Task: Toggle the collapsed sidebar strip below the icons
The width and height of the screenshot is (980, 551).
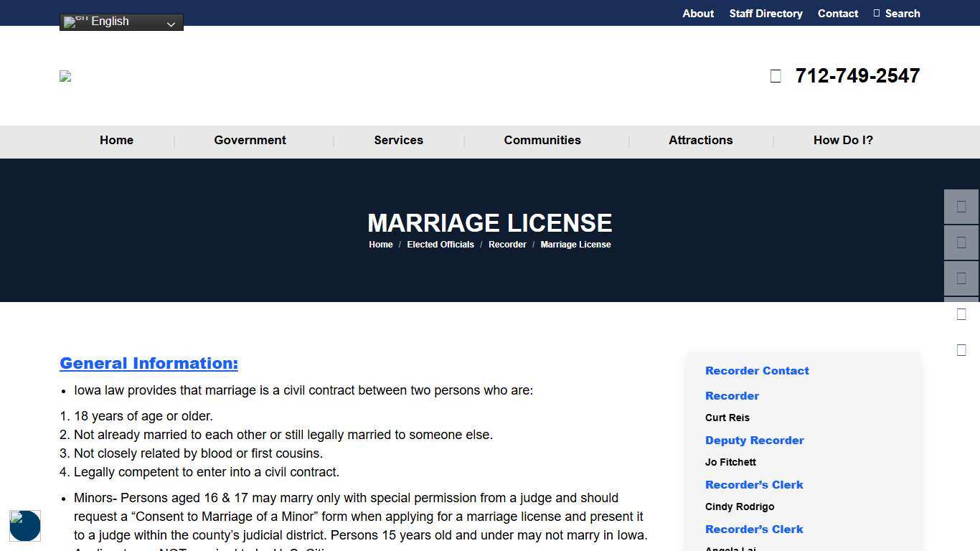Action: coord(961,298)
